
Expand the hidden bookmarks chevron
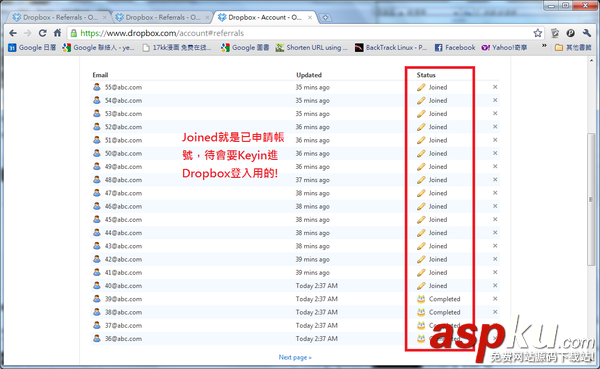pos(544,46)
